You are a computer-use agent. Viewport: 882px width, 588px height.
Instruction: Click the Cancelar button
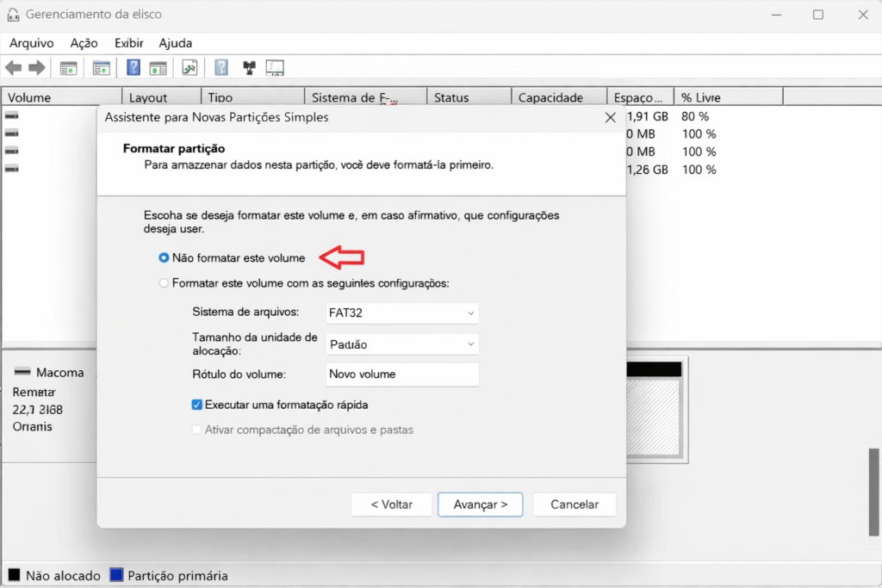coord(574,504)
